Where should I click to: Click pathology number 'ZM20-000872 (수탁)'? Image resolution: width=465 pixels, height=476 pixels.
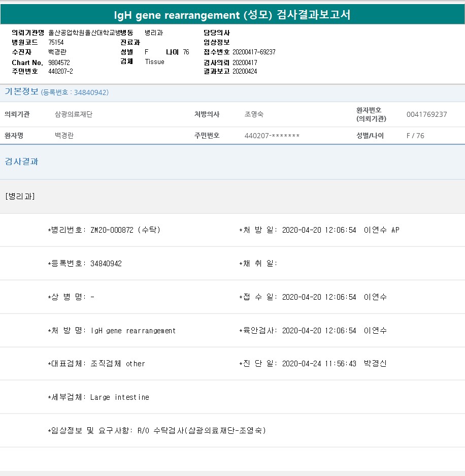[x=125, y=230]
